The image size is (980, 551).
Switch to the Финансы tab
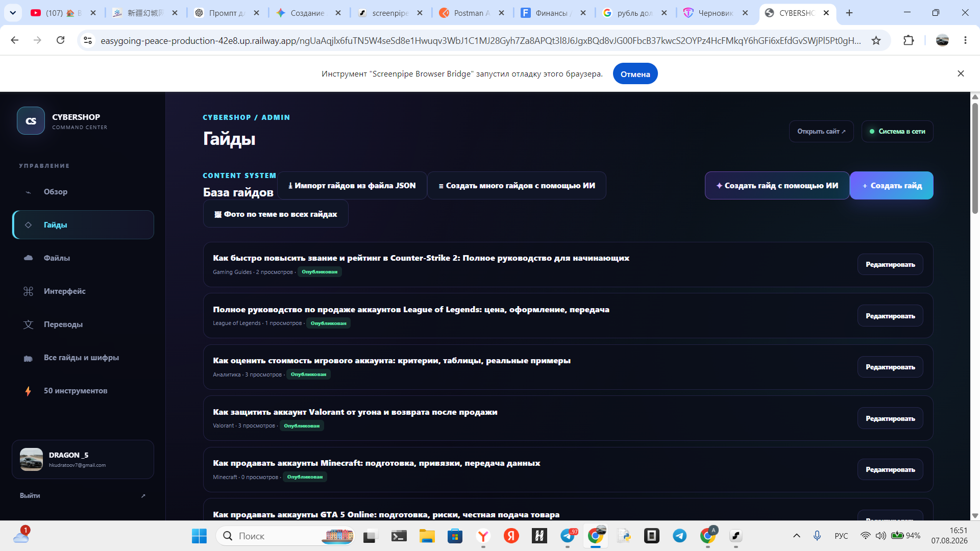553,13
